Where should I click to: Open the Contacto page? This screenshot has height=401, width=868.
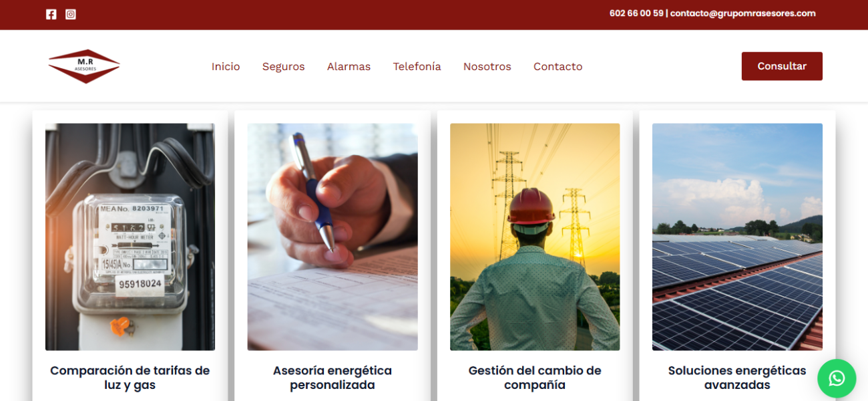tap(558, 67)
